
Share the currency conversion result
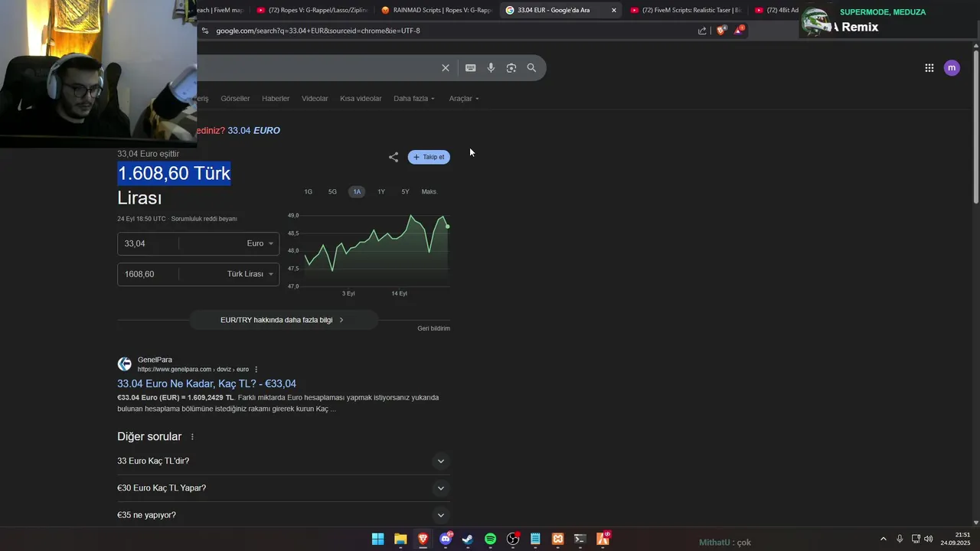tap(394, 157)
